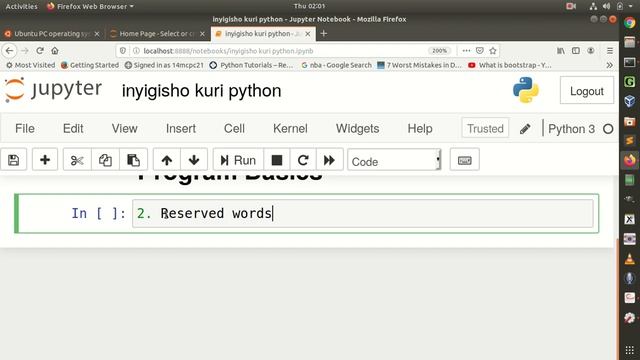Bookmark this page with star icon
Screen dimensions: 640x360
(493, 51)
